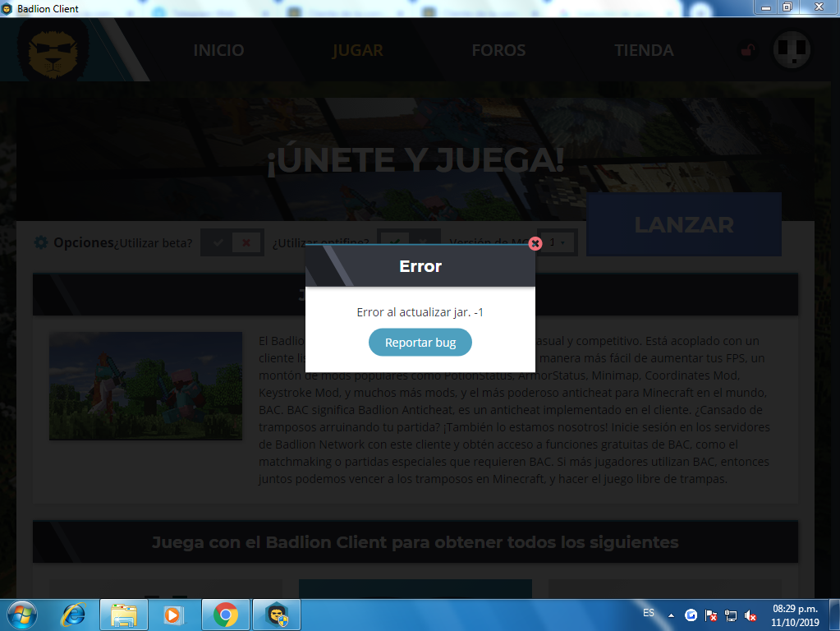Enable beta with the checkmark toggle
This screenshot has height=631, width=840.
pos(218,243)
